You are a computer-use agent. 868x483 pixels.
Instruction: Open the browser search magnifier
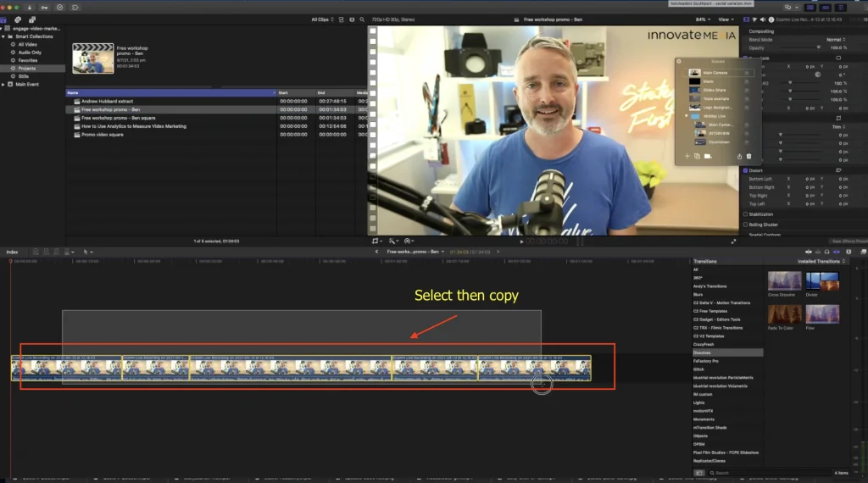click(362, 19)
